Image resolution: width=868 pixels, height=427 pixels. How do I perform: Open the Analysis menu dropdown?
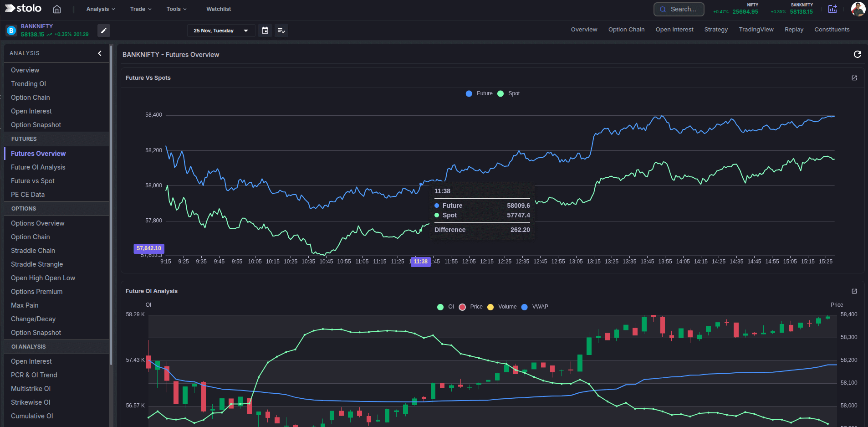pyautogui.click(x=100, y=9)
